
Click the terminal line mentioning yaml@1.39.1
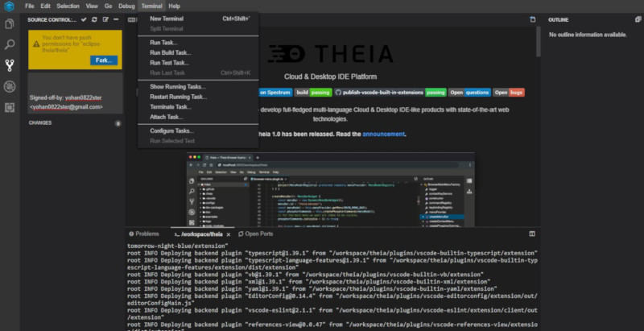pos(312,288)
